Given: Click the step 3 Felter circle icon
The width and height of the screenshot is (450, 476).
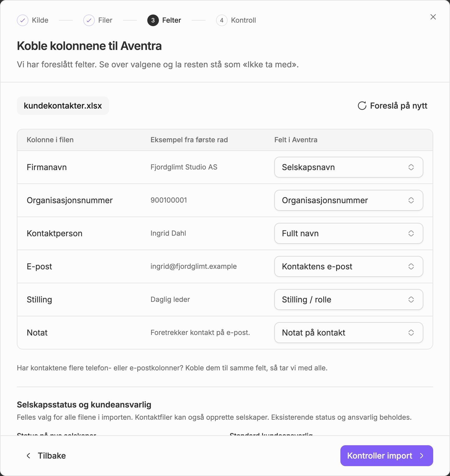Looking at the screenshot, I should (153, 20).
